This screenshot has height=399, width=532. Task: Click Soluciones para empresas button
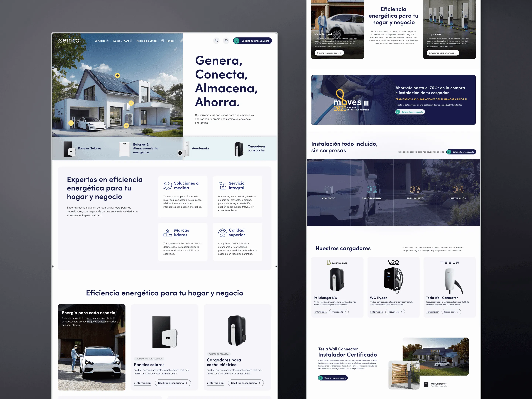pyautogui.click(x=443, y=53)
